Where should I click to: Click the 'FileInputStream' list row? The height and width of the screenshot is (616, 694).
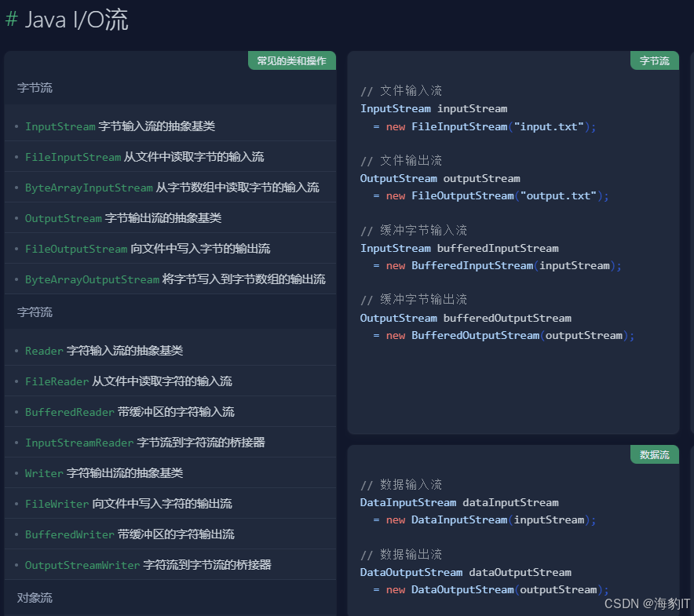coord(170,157)
